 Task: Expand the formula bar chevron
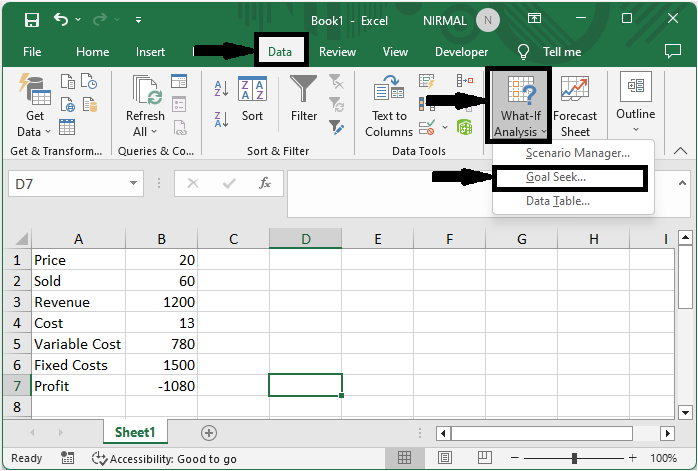click(x=682, y=183)
